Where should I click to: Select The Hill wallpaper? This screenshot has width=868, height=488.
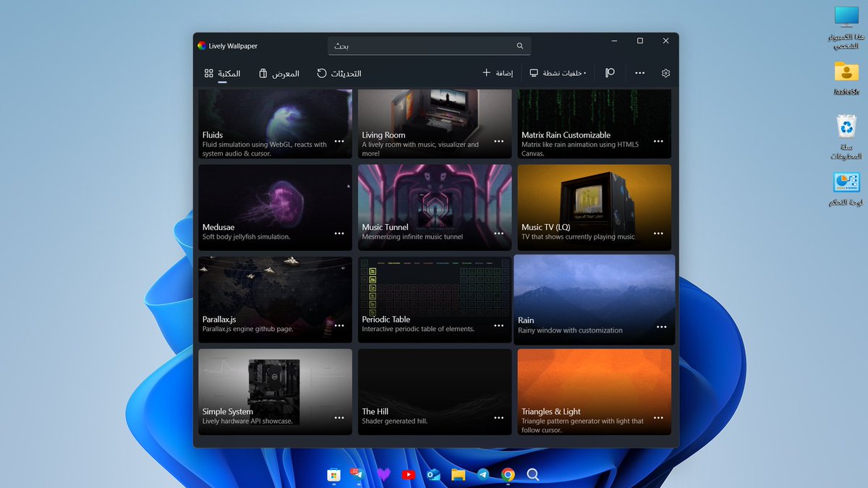pyautogui.click(x=435, y=392)
